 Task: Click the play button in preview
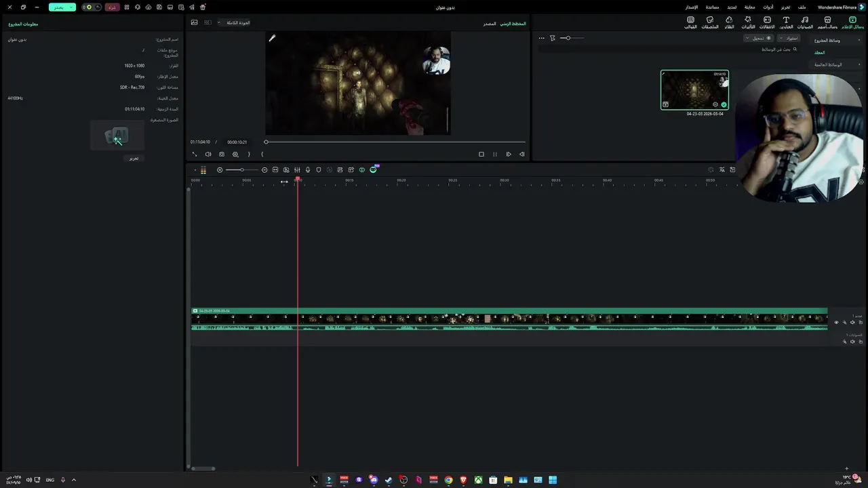click(509, 154)
